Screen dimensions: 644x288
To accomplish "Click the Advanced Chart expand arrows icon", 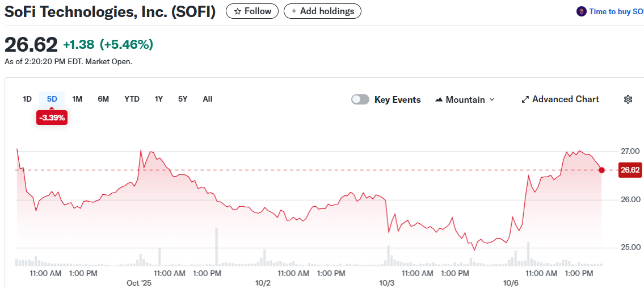I will click(525, 99).
